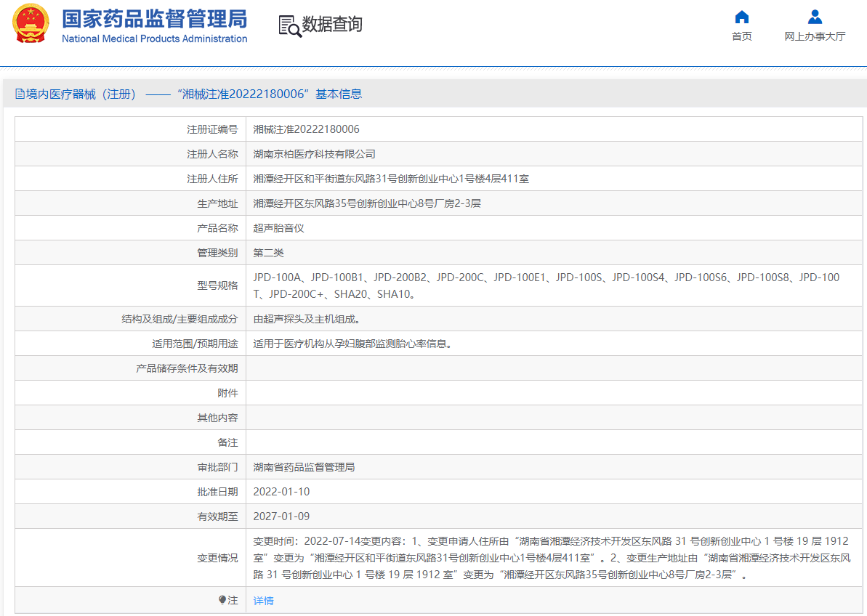Screen dimensions: 867x616
Task: Go to 首页 text label
Action: pos(741,36)
